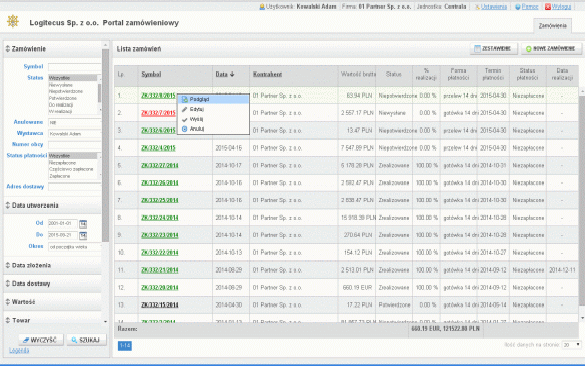The image size is (585, 366).
Task: Open order ZK/332/24/2014
Action: [x=160, y=218]
